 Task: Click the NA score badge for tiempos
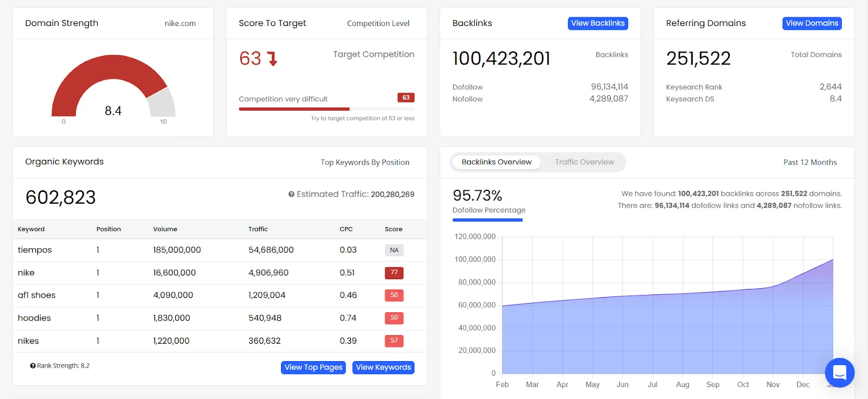coord(394,250)
